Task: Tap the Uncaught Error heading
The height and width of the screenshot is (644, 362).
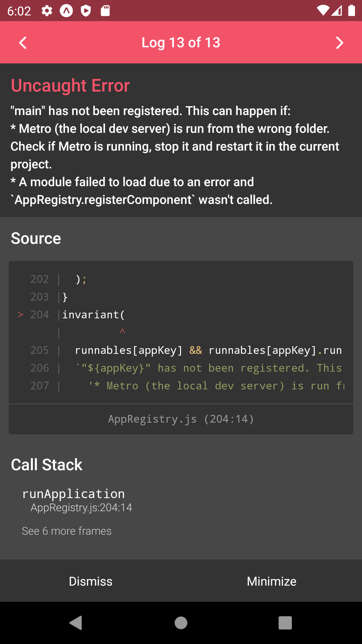Action: 70,86
